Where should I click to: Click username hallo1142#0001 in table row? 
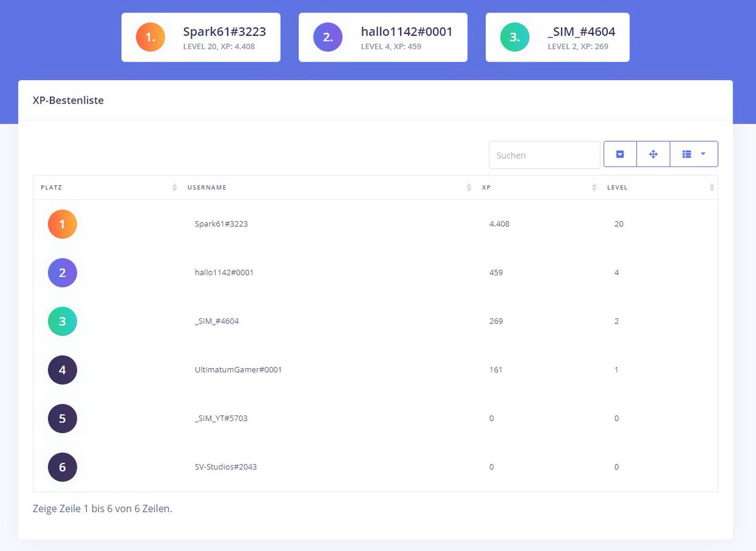click(224, 272)
